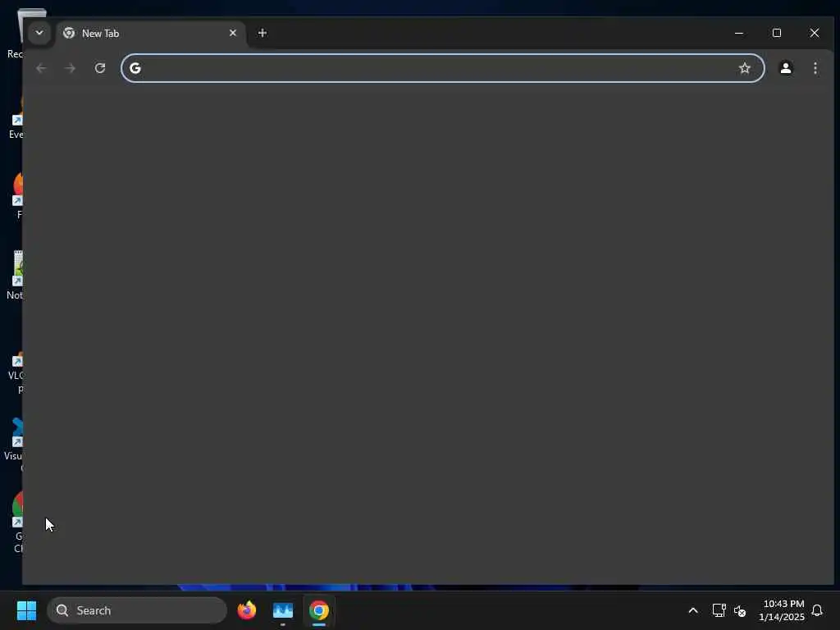This screenshot has height=630, width=840.
Task: Click the Chrome taskbar icon
Action: coord(319,610)
